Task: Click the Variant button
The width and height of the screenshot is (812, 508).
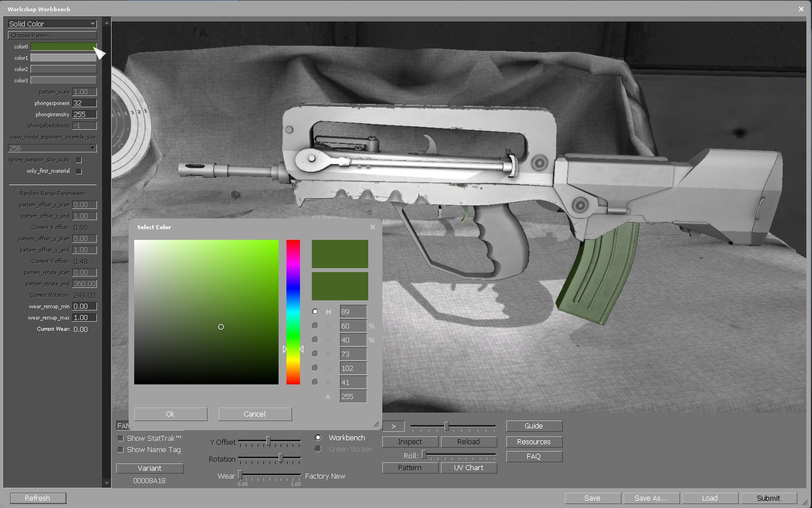Action: coord(149,468)
